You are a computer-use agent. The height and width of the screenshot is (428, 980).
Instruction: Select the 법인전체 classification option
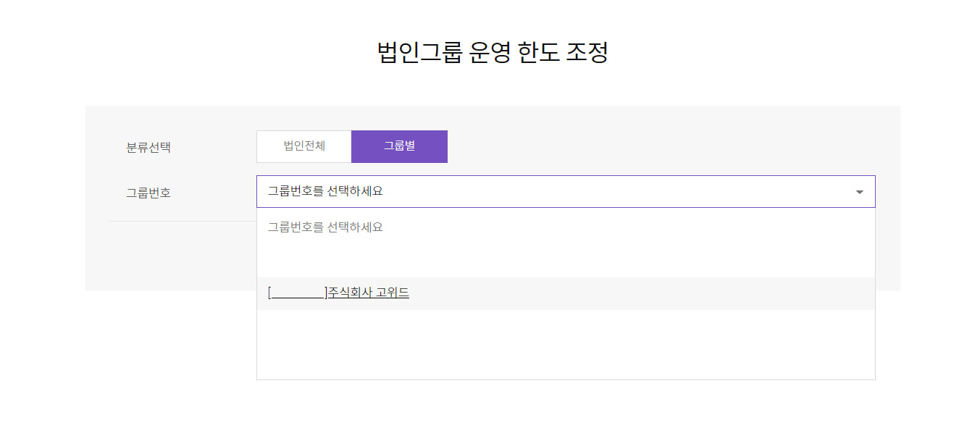[304, 146]
